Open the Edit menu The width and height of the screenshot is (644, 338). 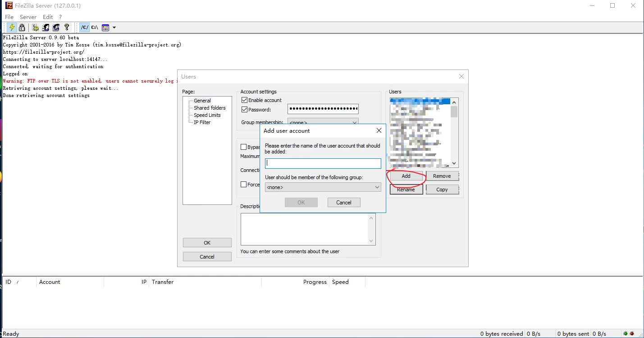tap(48, 17)
